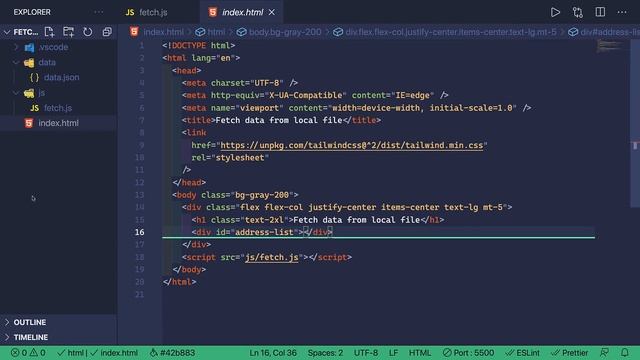640x360 pixels.
Task: Click the New Folder icon in Explorer
Action: [x=69, y=32]
